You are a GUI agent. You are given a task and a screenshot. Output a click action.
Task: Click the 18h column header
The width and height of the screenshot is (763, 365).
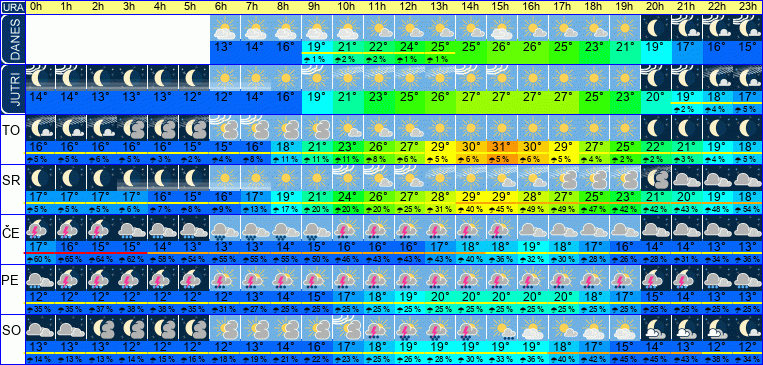(x=594, y=7)
